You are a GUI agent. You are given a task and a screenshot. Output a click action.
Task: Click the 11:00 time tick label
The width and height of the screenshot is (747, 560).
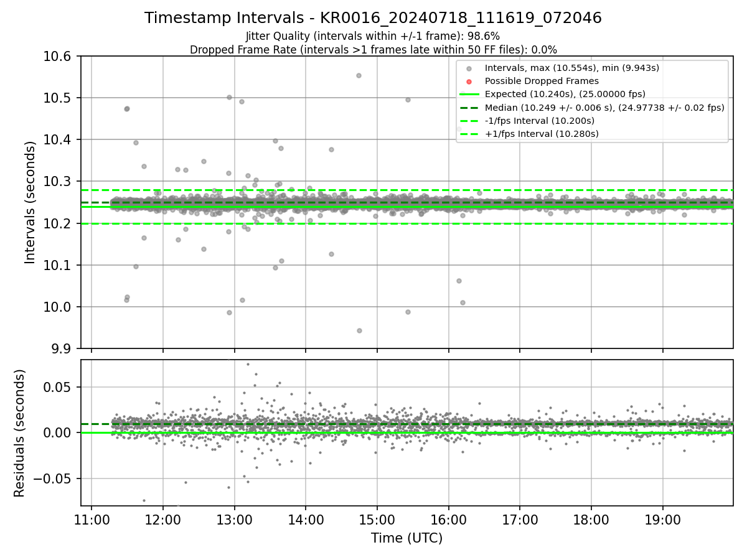(92, 518)
